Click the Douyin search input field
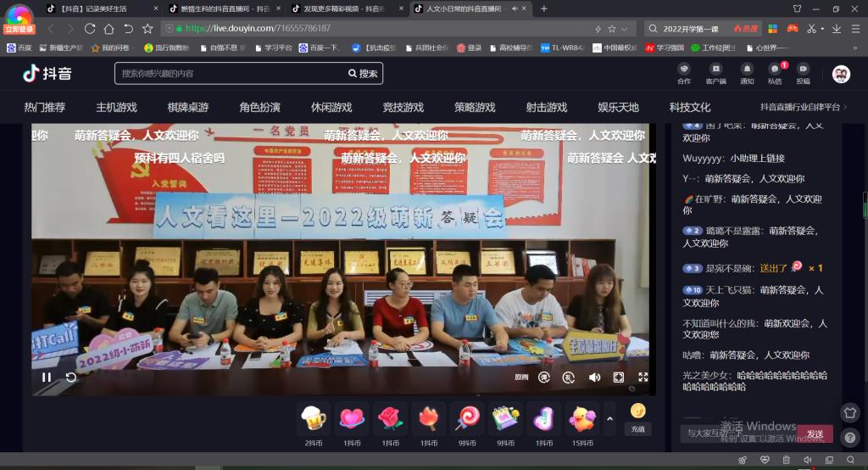Screen dimensions: 868x470 tap(231, 74)
